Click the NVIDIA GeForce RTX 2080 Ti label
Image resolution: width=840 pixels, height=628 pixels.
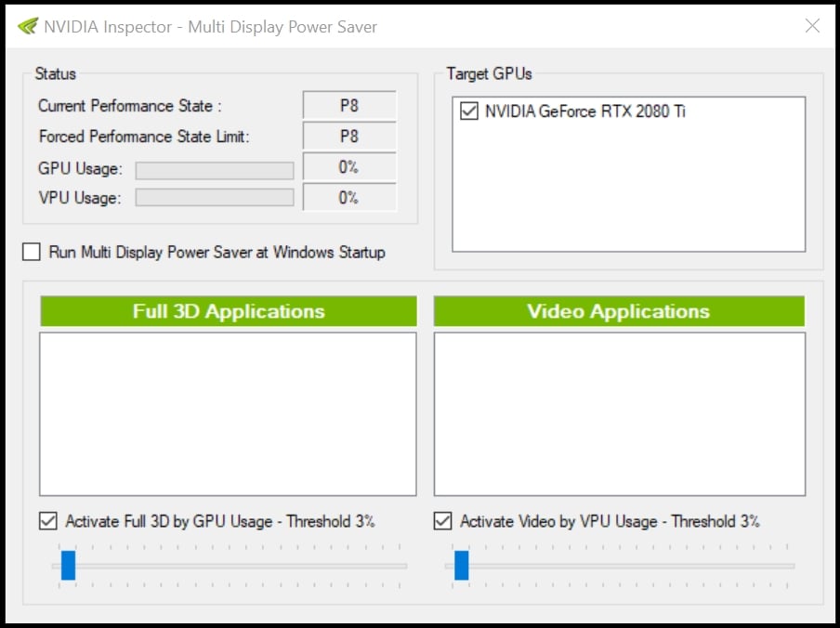[x=585, y=111]
